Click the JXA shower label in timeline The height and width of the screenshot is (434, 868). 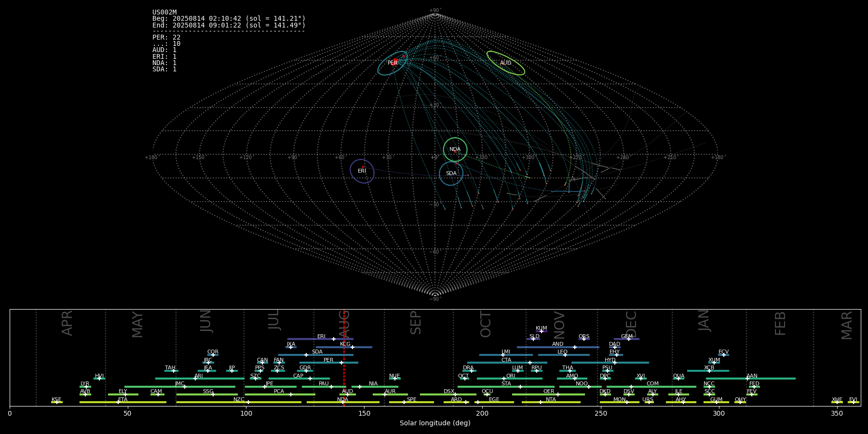tap(291, 344)
